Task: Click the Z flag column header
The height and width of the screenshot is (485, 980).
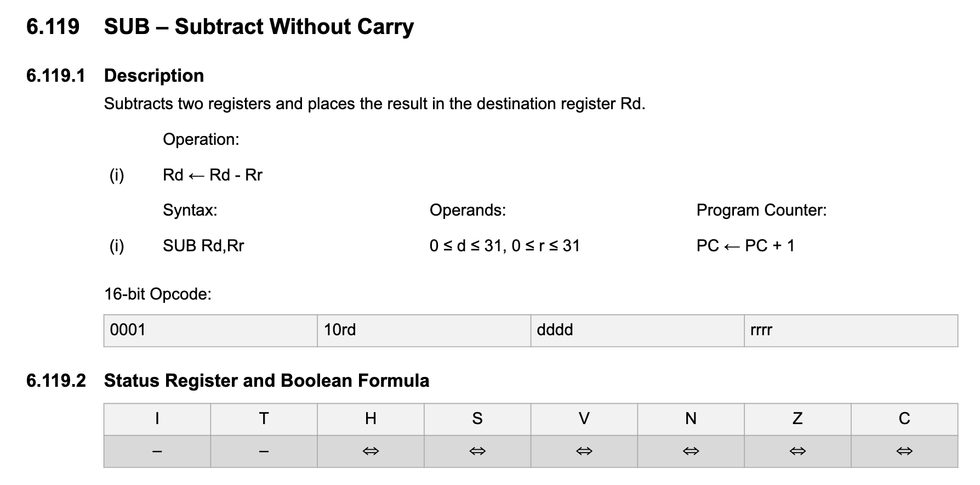Action: pyautogui.click(x=797, y=419)
